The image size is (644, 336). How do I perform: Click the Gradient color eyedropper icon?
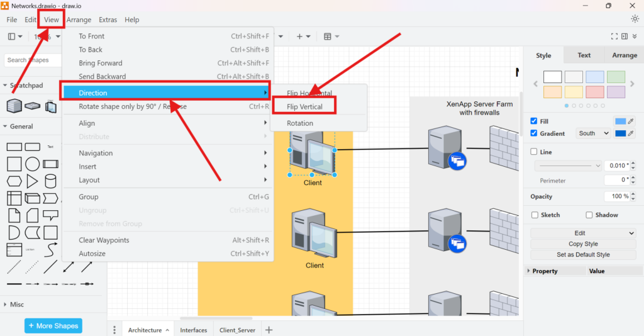click(x=631, y=133)
